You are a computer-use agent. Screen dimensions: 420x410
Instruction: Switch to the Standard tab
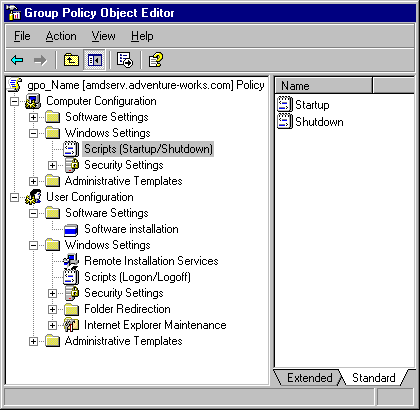(x=374, y=378)
